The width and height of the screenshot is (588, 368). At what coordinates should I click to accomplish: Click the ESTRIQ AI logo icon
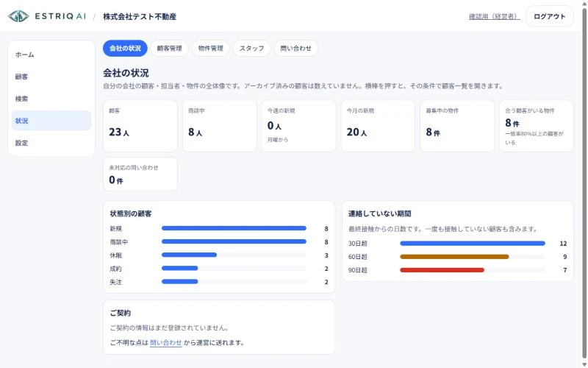18,16
